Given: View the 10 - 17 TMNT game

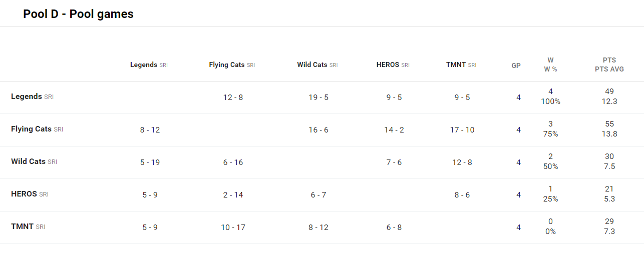Looking at the screenshot, I should tap(233, 227).
